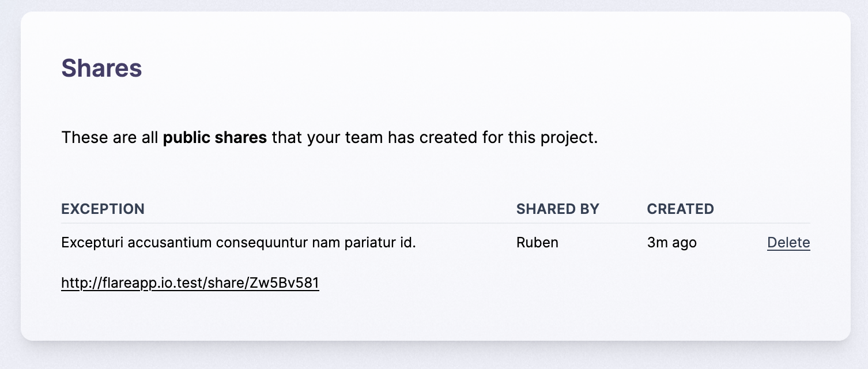Viewport: 868px width, 369px height.
Task: Click the Shares page heading
Action: pyautogui.click(x=101, y=67)
